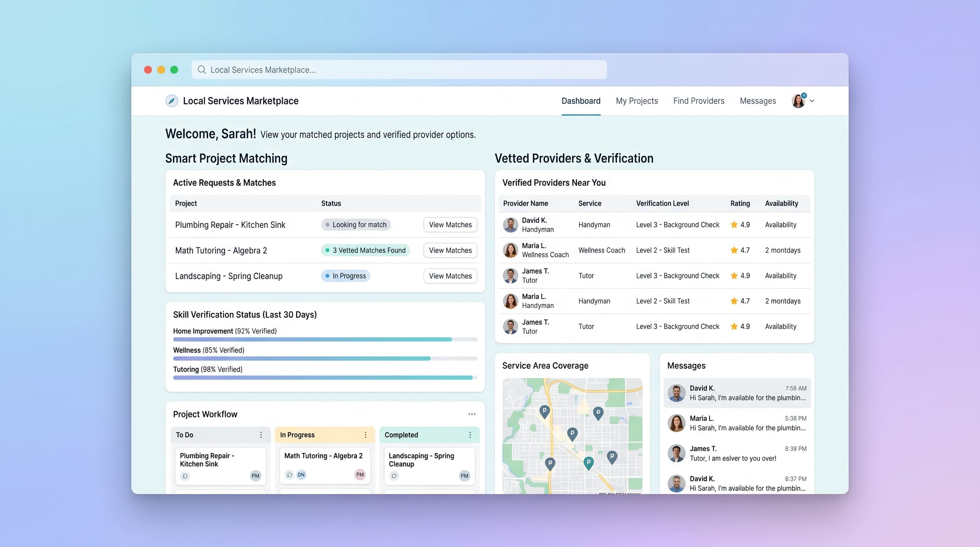View Matches for Math Tutoring - Algebra 2

tap(450, 250)
